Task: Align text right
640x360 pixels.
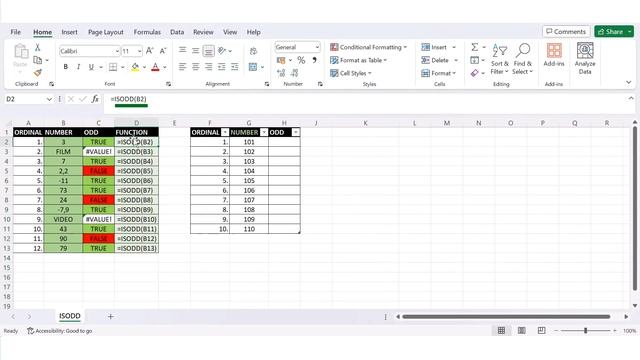Action: [209, 67]
